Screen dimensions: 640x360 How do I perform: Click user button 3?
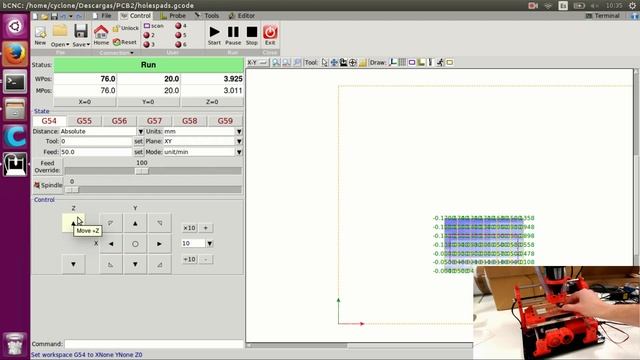(x=149, y=44)
